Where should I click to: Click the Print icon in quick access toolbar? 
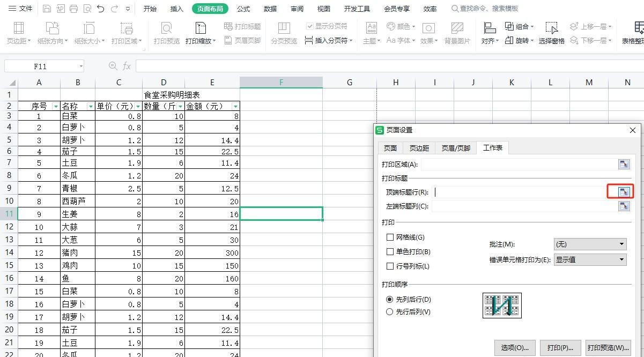click(74, 9)
